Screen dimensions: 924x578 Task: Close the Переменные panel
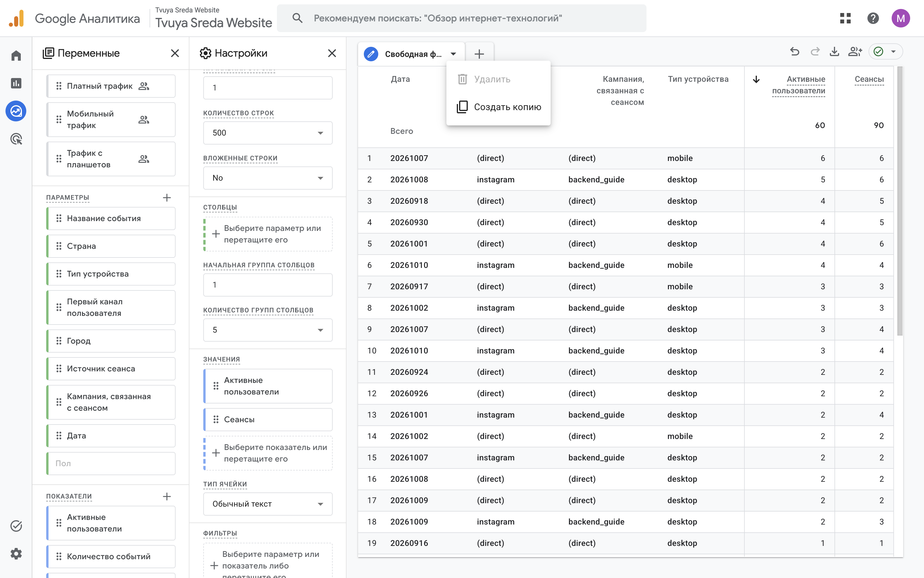point(175,53)
